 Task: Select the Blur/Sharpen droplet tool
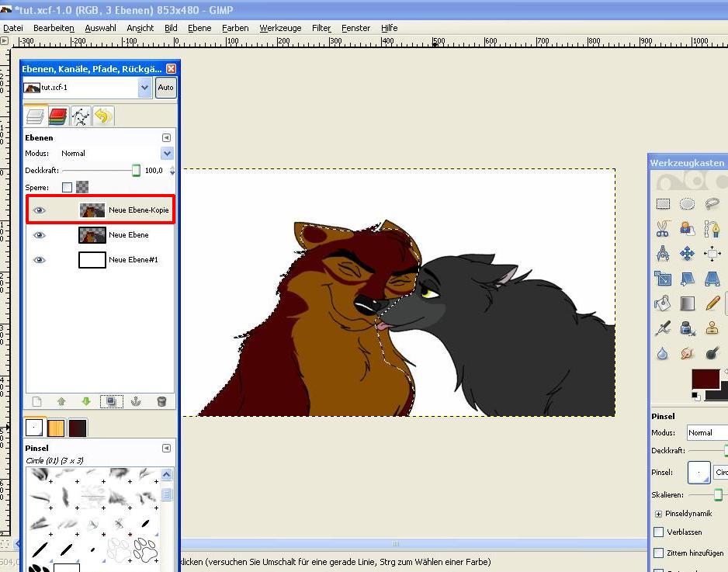pyautogui.click(x=663, y=353)
